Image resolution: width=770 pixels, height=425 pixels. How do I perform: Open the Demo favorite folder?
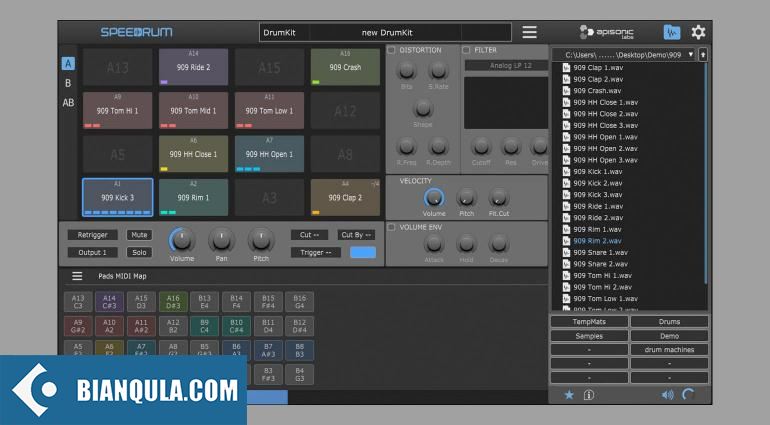pyautogui.click(x=669, y=336)
